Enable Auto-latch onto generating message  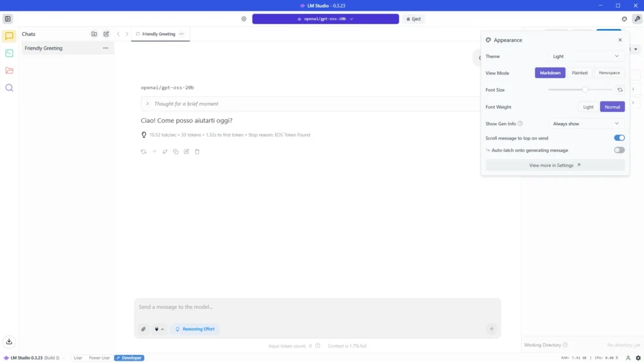619,150
